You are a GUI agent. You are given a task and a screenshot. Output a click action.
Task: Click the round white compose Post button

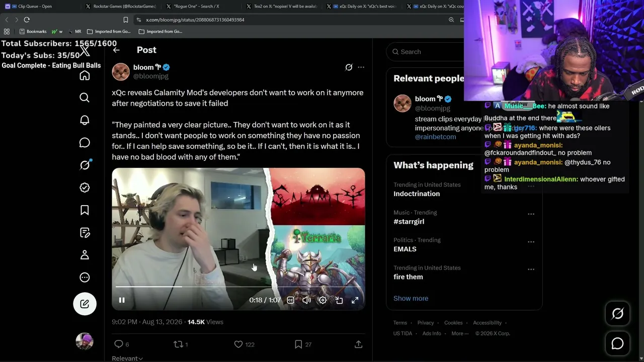[x=85, y=304]
